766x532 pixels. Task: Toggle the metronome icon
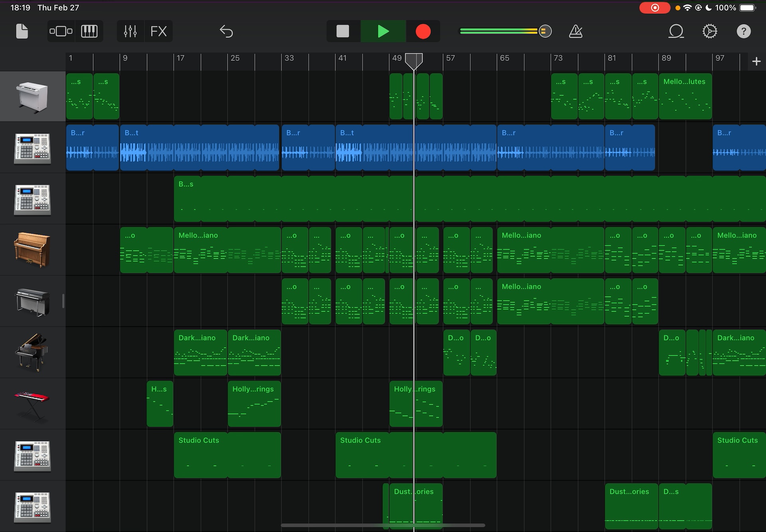point(575,31)
